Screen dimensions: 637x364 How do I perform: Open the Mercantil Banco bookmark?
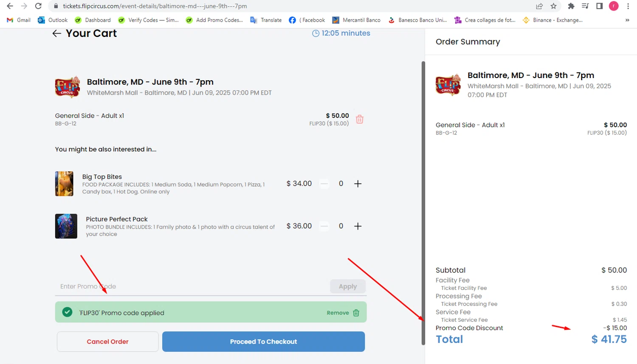[356, 20]
